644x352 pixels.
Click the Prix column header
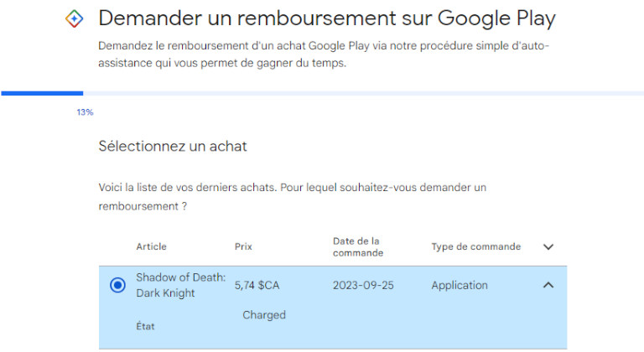tap(243, 246)
